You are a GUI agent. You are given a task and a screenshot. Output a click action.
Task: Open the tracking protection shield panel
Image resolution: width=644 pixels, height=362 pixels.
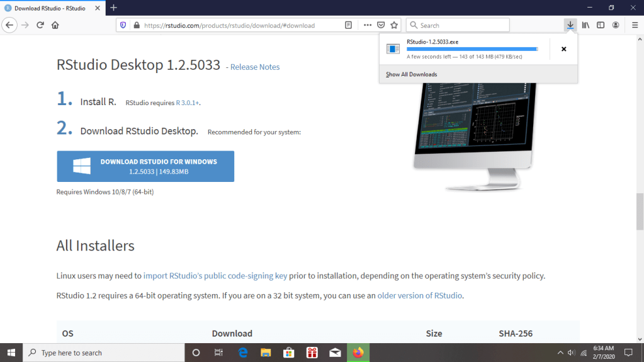click(123, 25)
